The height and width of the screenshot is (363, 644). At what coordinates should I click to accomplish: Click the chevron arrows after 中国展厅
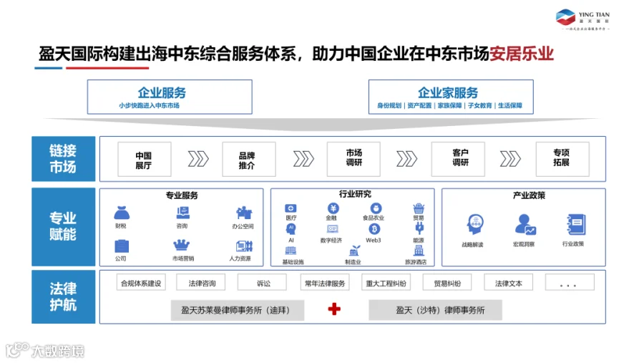tap(198, 159)
